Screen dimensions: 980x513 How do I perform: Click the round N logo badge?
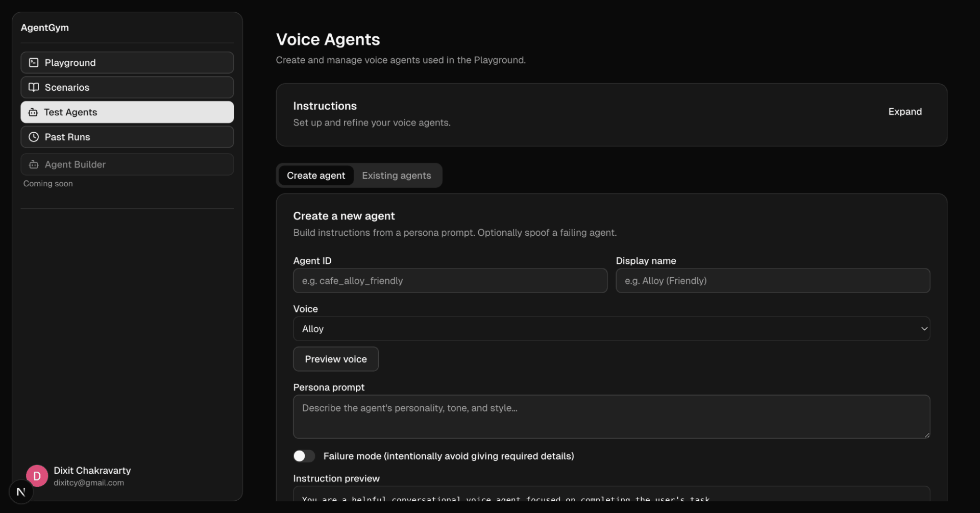tap(21, 492)
